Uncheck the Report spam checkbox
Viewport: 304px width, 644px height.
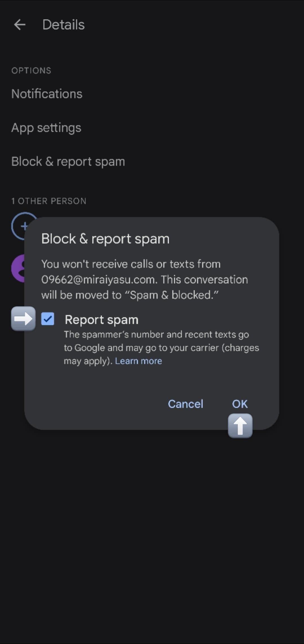coord(48,319)
